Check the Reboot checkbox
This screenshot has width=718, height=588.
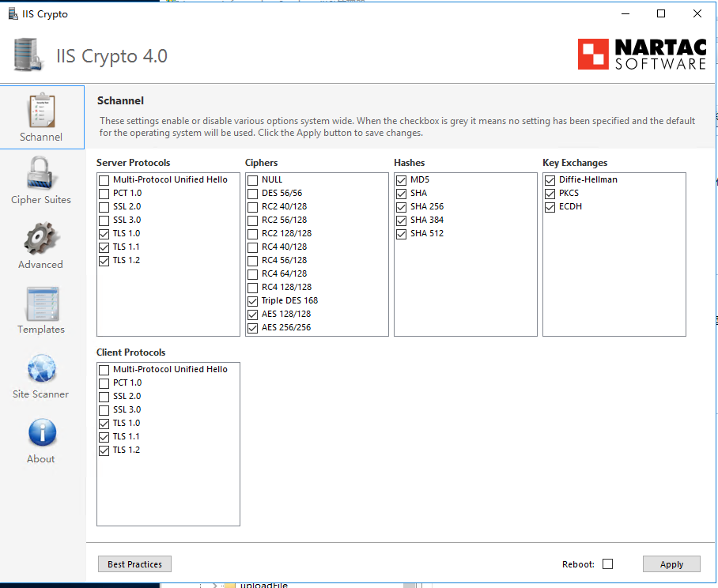pyautogui.click(x=607, y=564)
